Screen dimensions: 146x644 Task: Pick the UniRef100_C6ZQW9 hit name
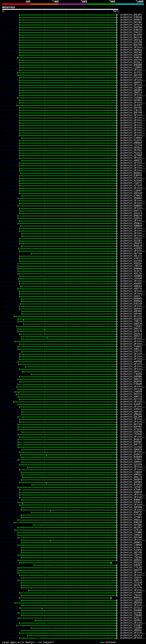(131, 87)
